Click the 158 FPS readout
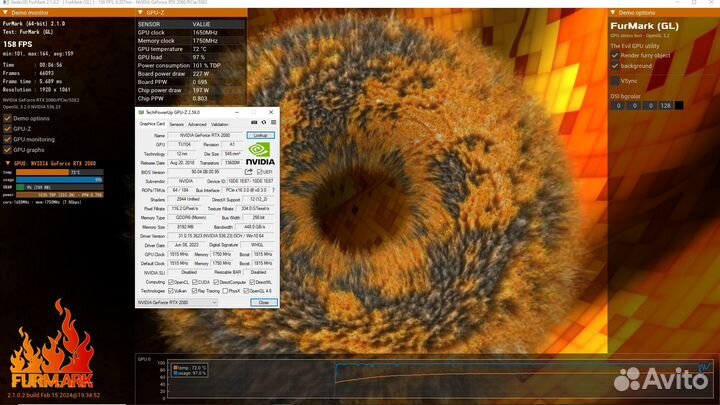This screenshot has width=720, height=405. (x=18, y=45)
